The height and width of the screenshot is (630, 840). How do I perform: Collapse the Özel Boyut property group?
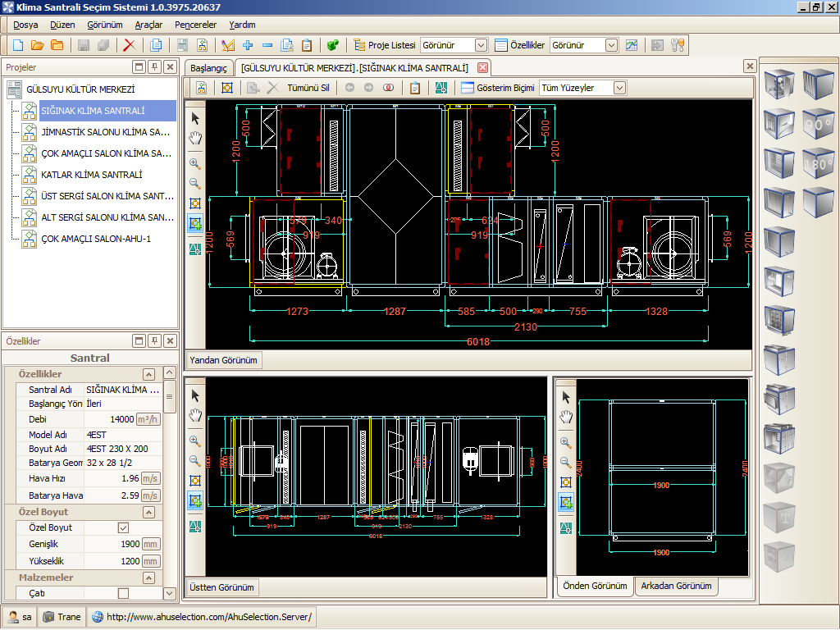149,513
